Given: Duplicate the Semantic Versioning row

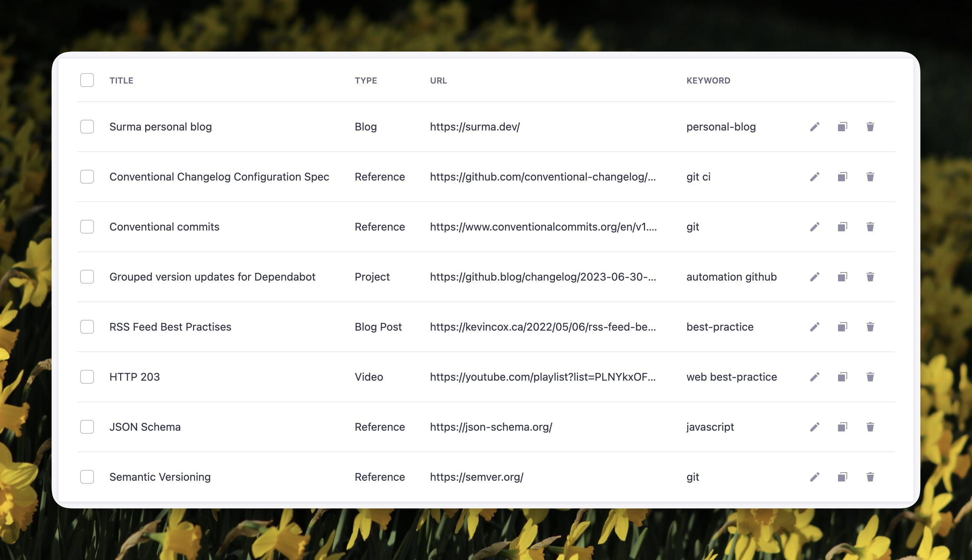Looking at the screenshot, I should (x=842, y=477).
